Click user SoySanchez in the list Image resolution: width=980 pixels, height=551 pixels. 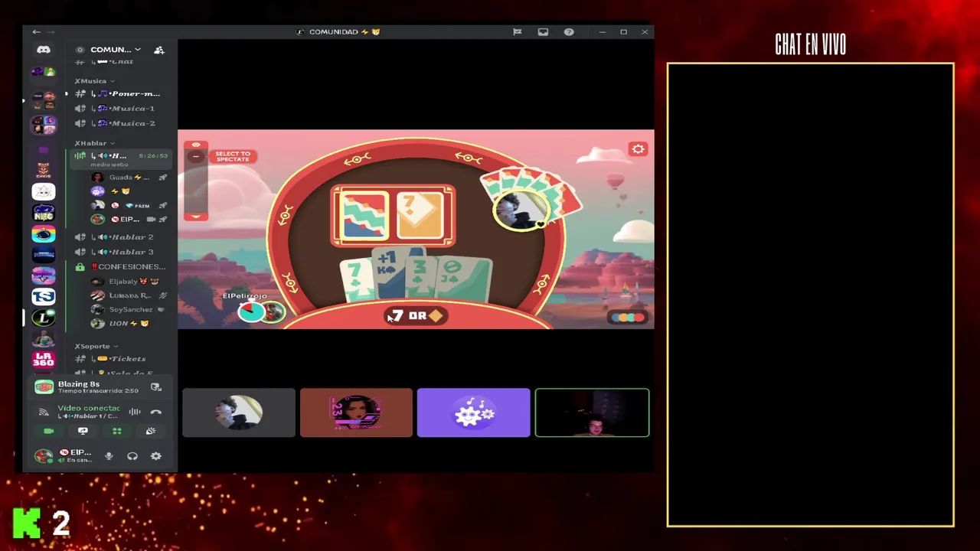click(129, 310)
